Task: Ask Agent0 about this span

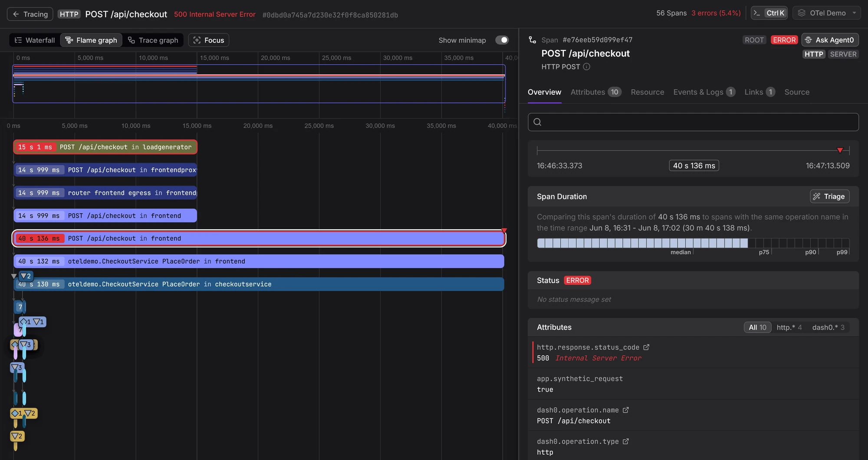Action: click(830, 40)
